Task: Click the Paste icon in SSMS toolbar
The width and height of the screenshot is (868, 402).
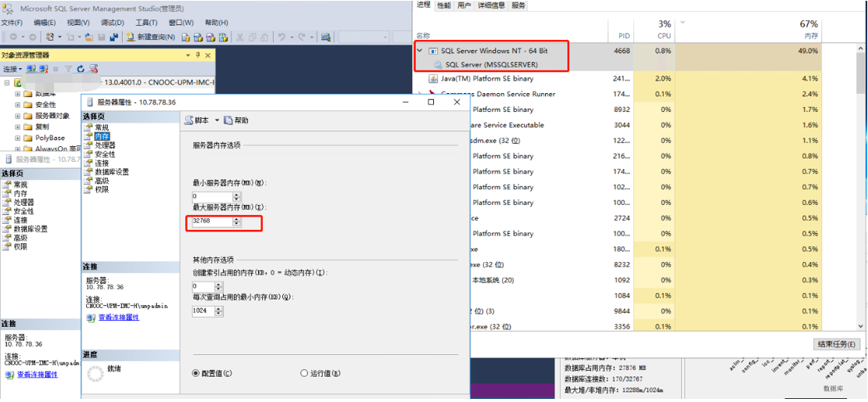Action: (x=264, y=37)
